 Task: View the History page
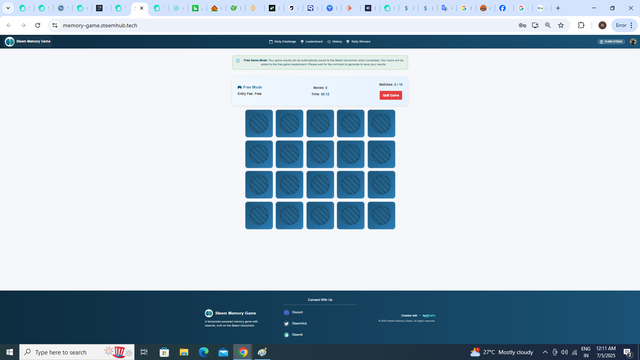pos(335,42)
